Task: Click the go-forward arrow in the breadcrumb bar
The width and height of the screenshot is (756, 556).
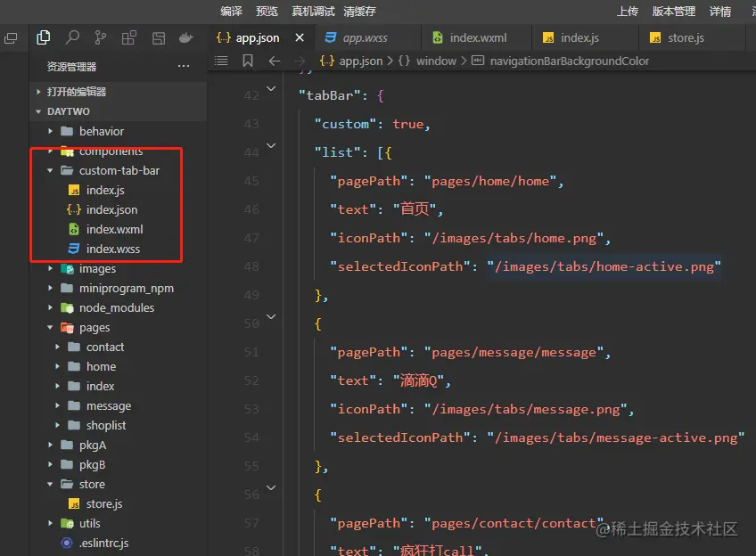Action: [x=300, y=61]
